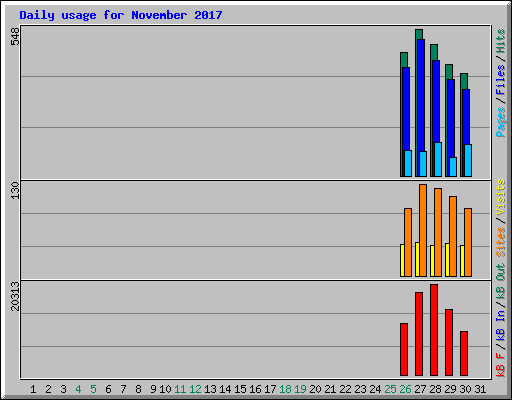Click the 'Visits' legend label
Image resolution: width=512 pixels, height=400 pixels.
point(500,197)
